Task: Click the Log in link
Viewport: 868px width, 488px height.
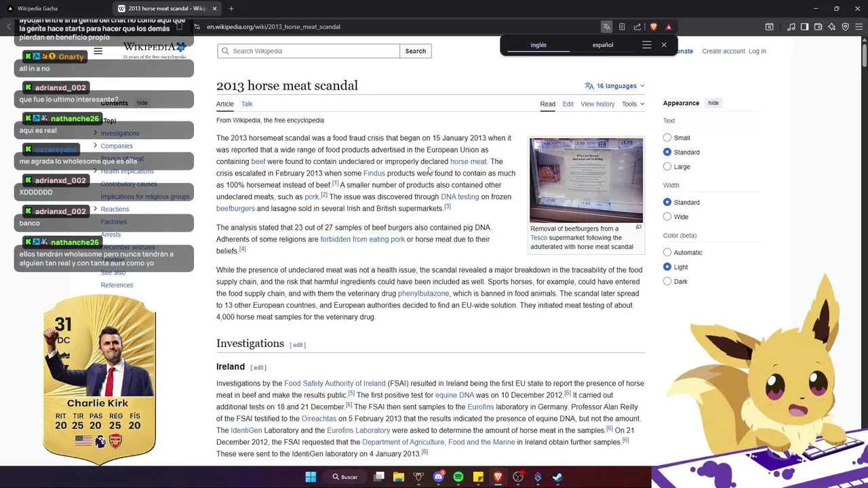Action: click(x=757, y=51)
